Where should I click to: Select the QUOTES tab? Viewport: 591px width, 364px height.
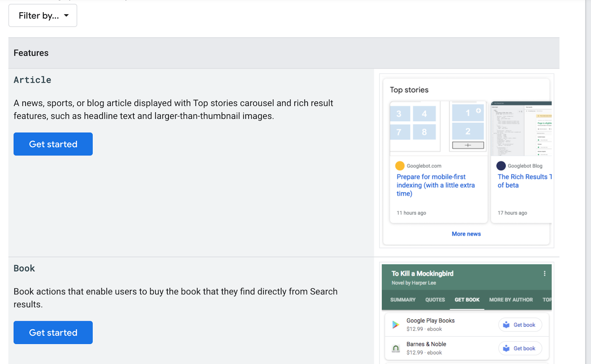click(x=435, y=300)
